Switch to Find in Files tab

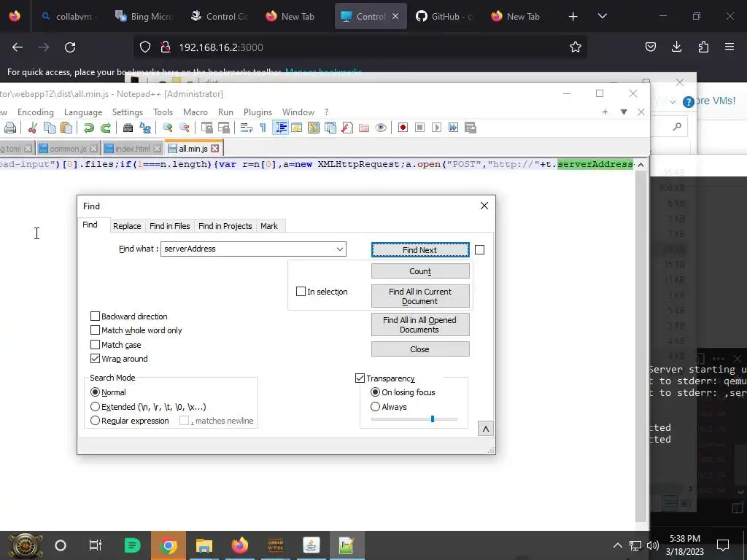tap(169, 226)
